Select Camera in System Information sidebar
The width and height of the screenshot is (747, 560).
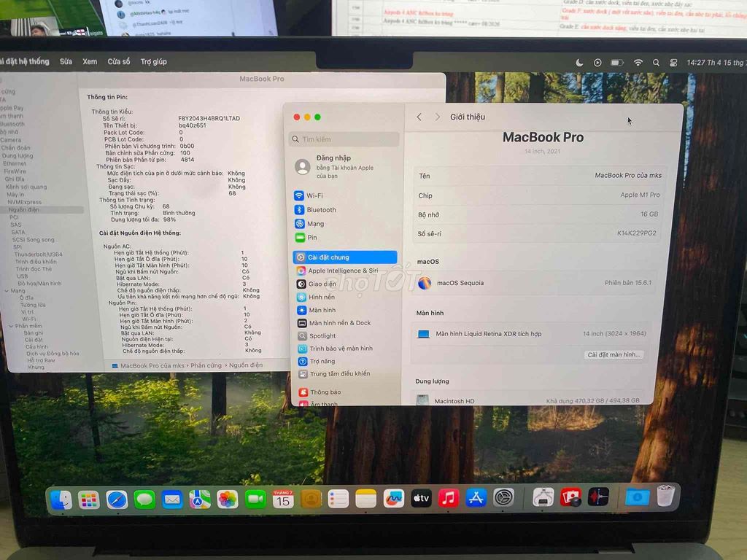[x=11, y=140]
